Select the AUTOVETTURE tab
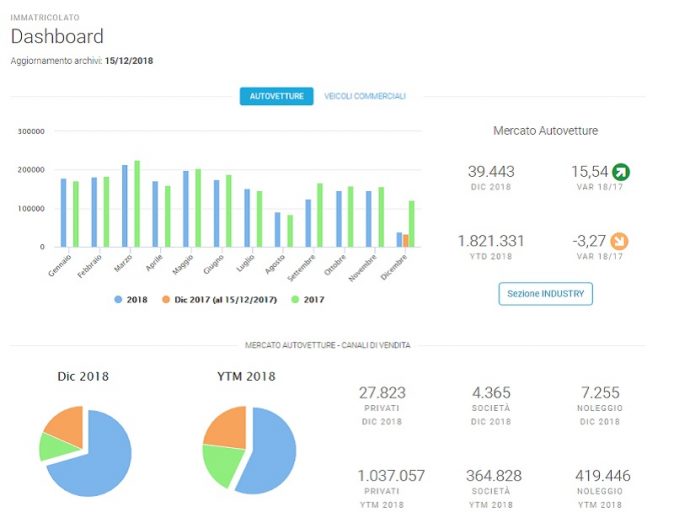Viewport: 674px width, 512px height. [276, 96]
